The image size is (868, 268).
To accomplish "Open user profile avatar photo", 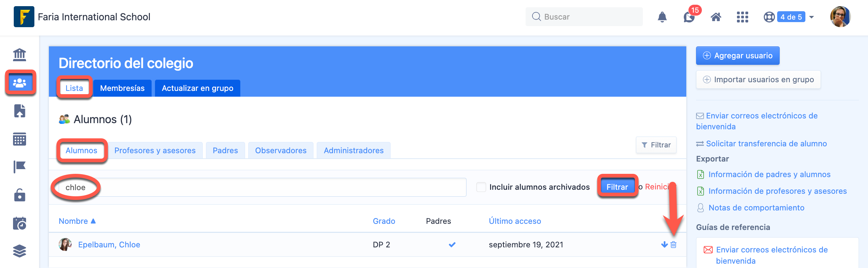I will pyautogui.click(x=840, y=17).
